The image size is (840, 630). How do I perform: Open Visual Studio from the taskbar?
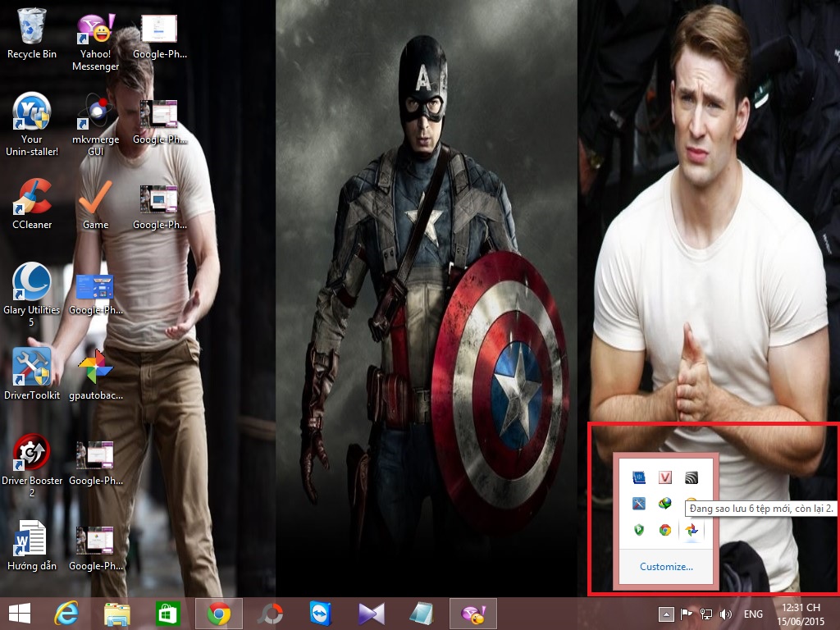[371, 614]
